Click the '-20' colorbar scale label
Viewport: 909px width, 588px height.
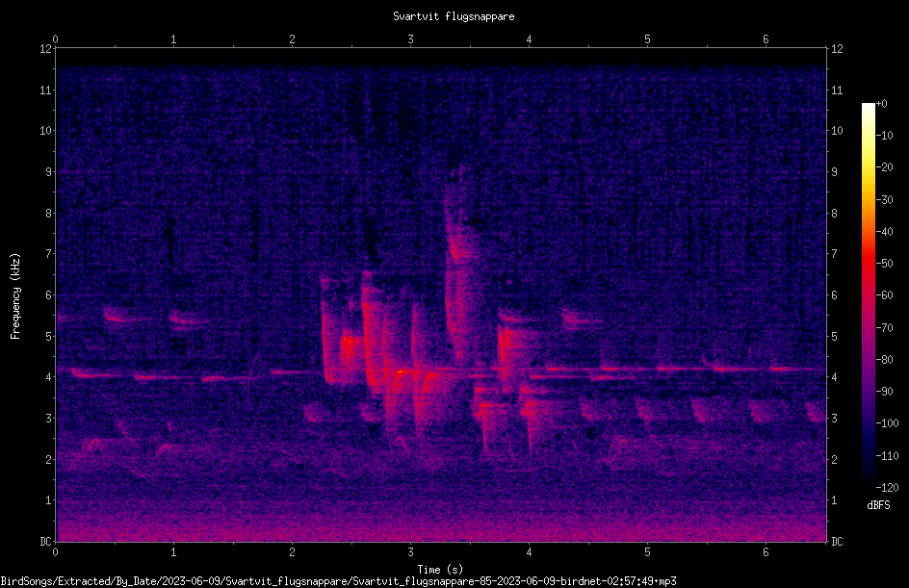pyautogui.click(x=885, y=167)
